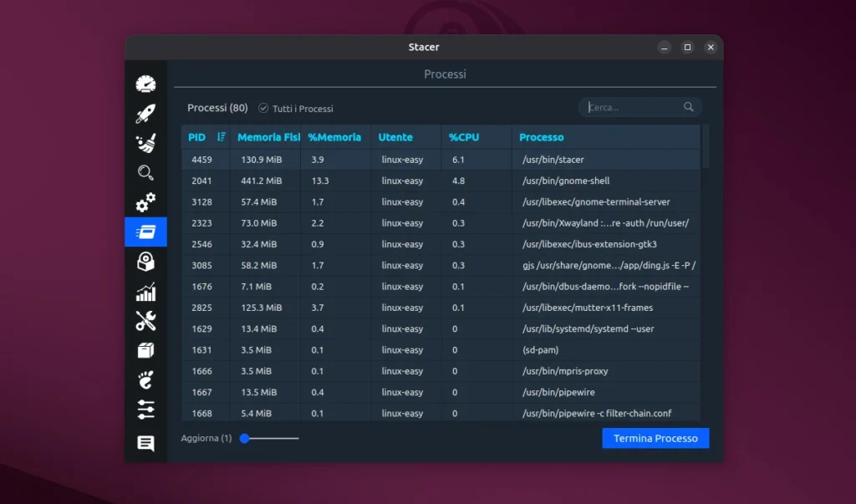Sort by the PID column header
This screenshot has width=856, height=504.
[x=197, y=137]
